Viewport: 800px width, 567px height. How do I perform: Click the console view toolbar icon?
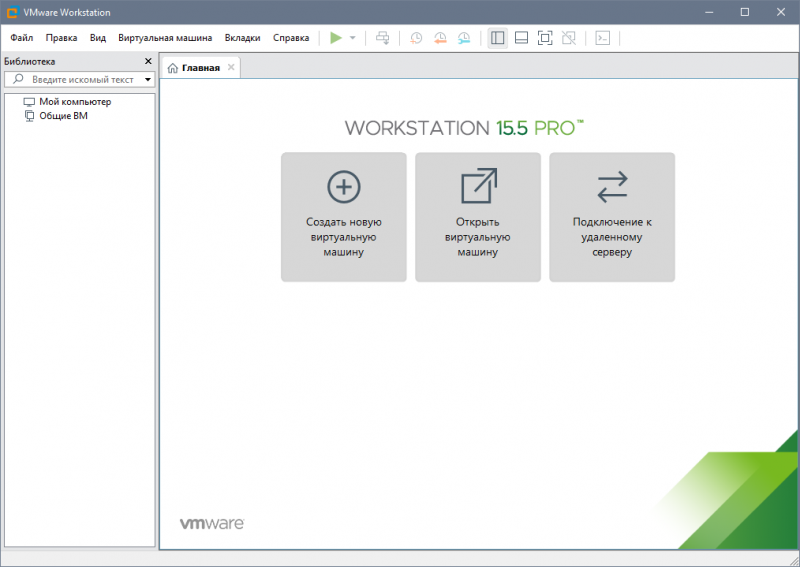[603, 38]
